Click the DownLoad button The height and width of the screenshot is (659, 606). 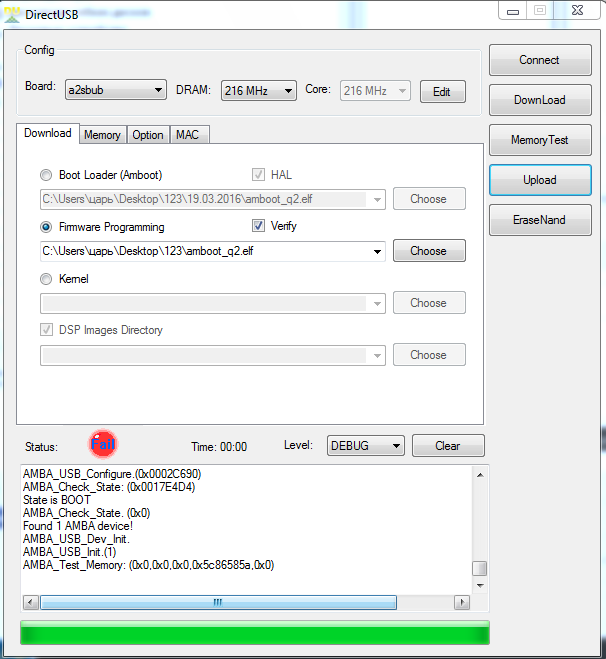[539, 100]
